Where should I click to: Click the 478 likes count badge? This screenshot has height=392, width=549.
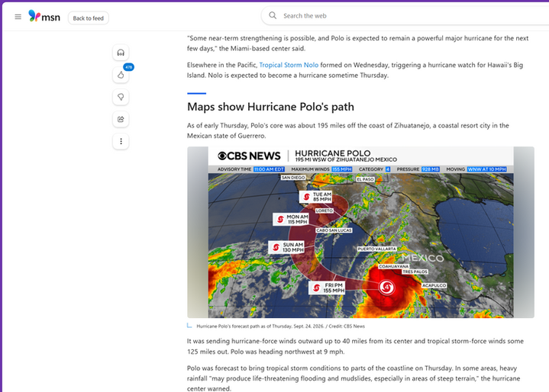pyautogui.click(x=128, y=67)
